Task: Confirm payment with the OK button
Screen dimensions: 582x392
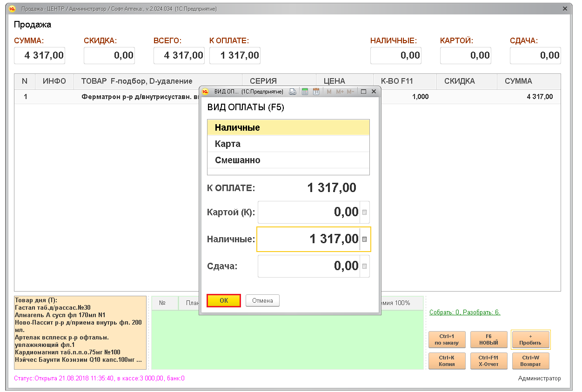Action: point(224,301)
